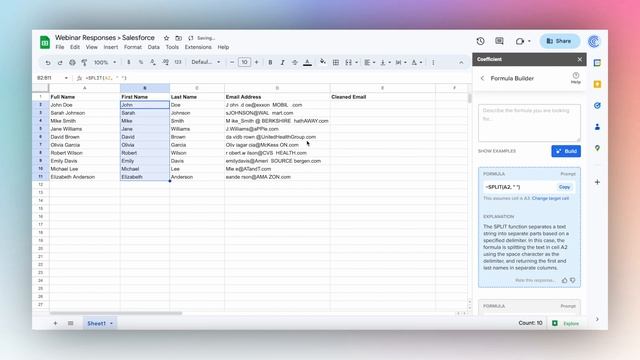
Task: Activate the paint format tool
Action: pos(84,62)
